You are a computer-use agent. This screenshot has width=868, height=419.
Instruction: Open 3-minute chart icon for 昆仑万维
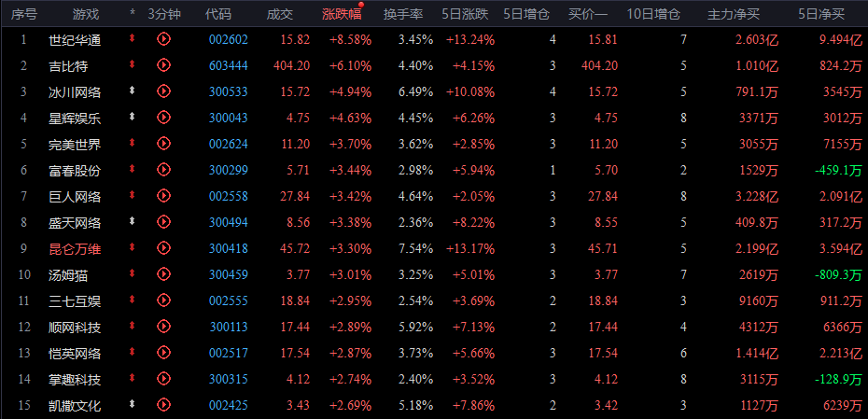pos(163,248)
